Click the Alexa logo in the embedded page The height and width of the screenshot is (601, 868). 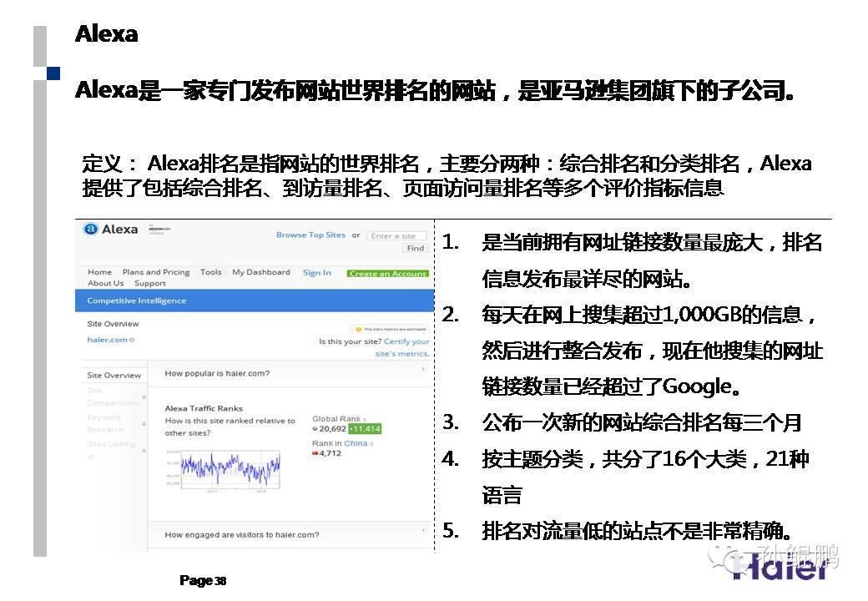110,229
